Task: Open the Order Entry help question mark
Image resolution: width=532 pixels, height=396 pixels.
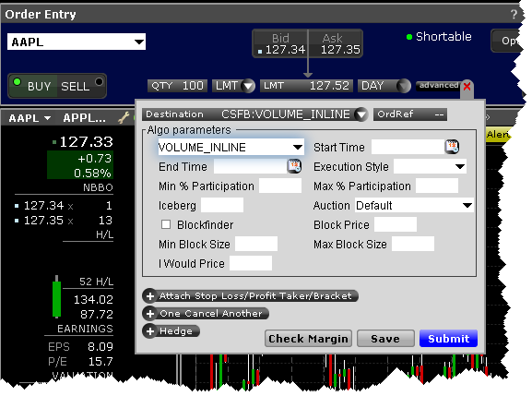Action: pos(514,14)
